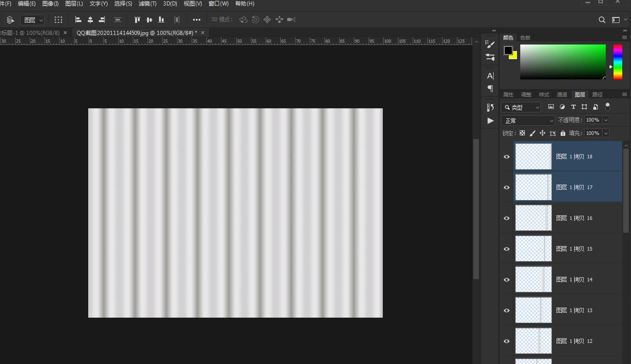Screen dimensions: 631x364
Task: Click the three-dots more options button
Action: click(197, 20)
